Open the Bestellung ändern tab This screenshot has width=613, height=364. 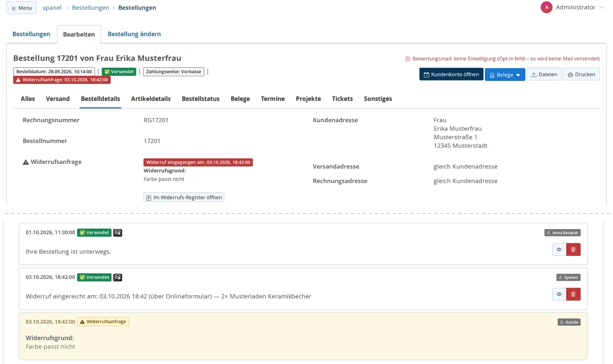click(x=134, y=34)
